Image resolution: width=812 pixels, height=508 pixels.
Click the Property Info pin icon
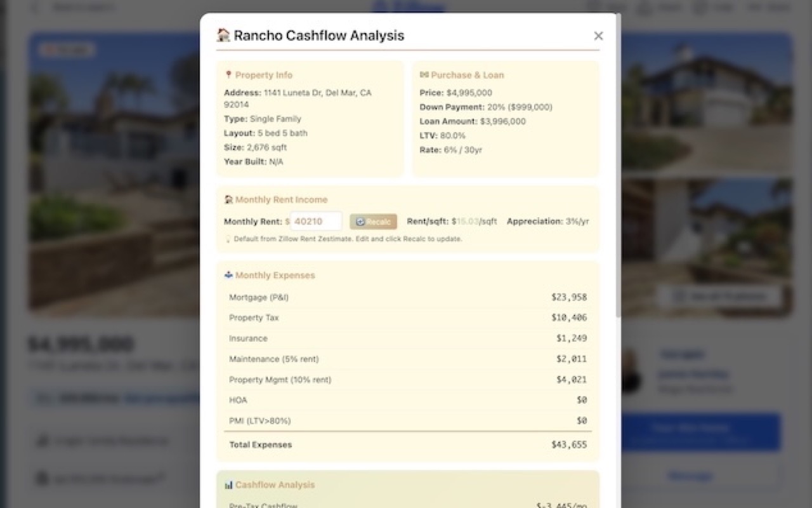click(229, 74)
